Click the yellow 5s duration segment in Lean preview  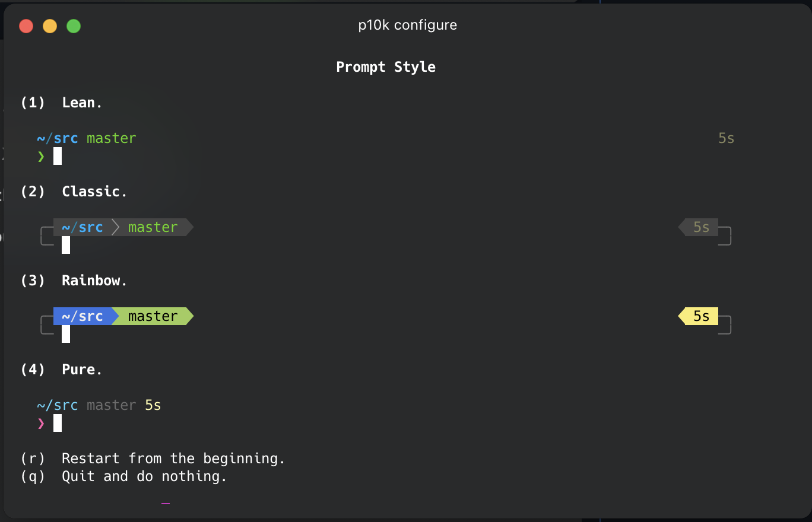point(725,138)
